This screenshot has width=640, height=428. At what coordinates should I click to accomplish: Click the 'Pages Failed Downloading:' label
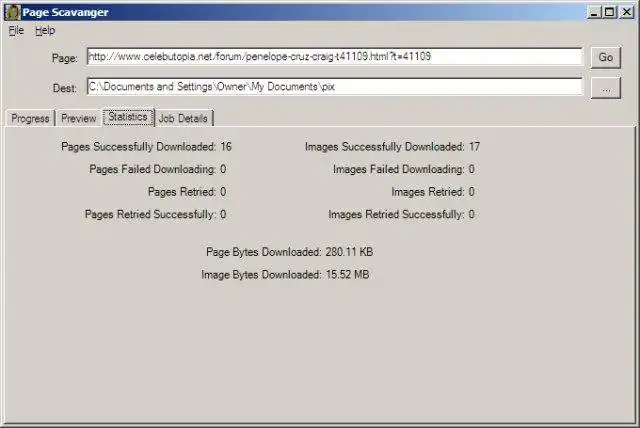(x=152, y=169)
